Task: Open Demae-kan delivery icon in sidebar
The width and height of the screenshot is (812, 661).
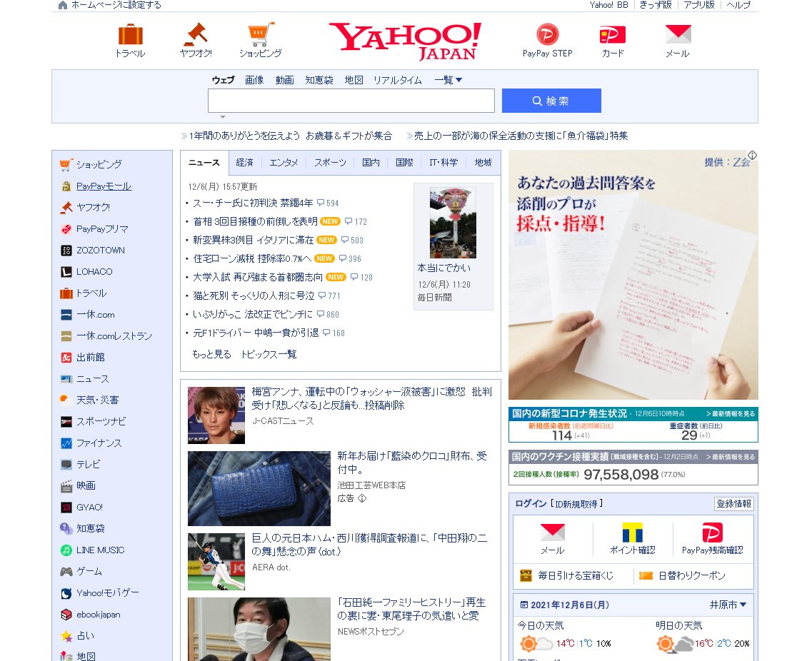Action: click(66, 357)
